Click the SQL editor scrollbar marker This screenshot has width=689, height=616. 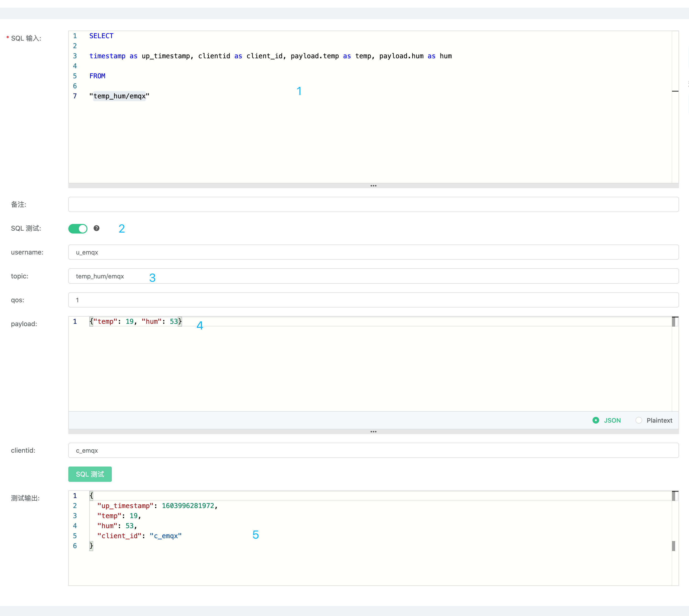click(675, 91)
